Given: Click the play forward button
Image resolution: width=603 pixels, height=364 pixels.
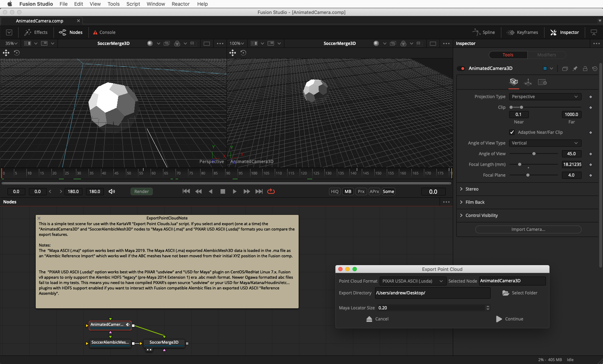Looking at the screenshot, I should point(234,192).
